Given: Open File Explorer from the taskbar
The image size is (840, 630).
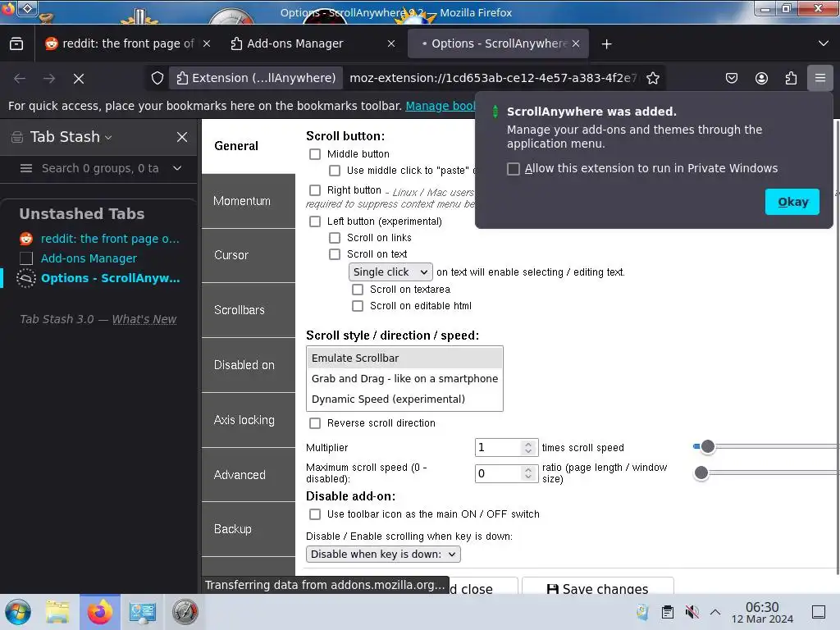Looking at the screenshot, I should click(57, 612).
